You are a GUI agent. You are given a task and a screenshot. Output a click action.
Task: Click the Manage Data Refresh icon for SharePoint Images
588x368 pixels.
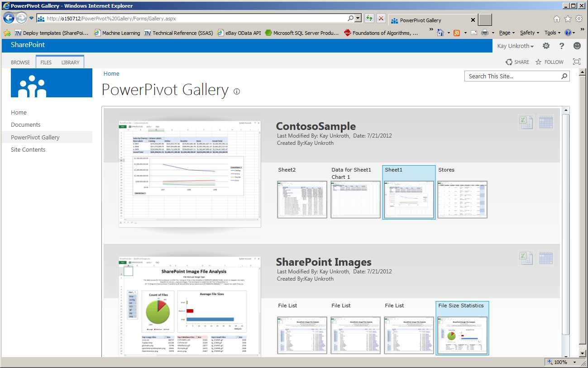(546, 257)
